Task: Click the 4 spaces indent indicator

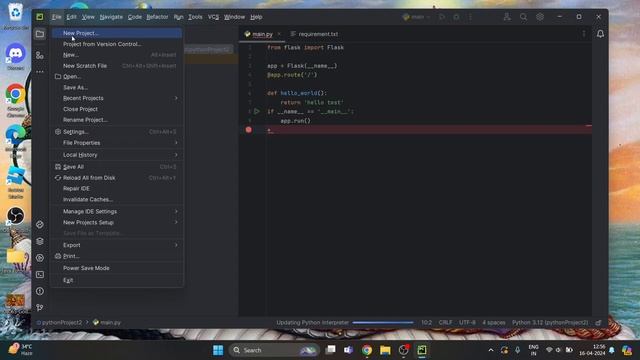Action: [x=493, y=322]
